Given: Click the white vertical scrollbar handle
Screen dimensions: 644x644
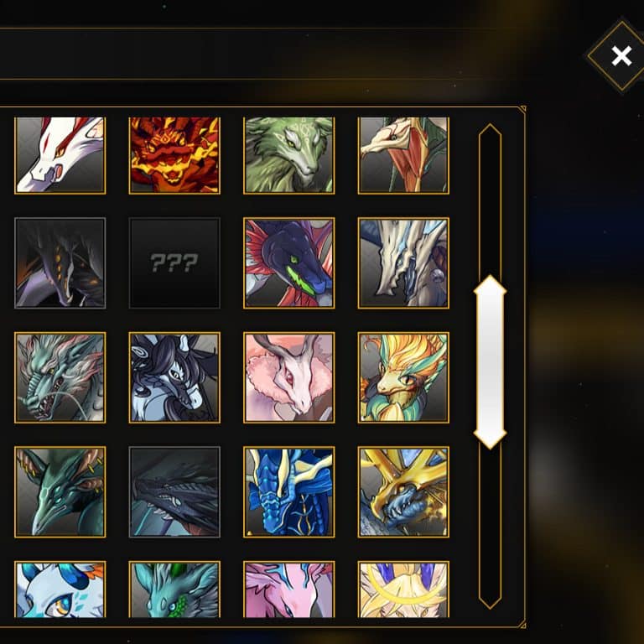Looking at the screenshot, I should coord(490,362).
